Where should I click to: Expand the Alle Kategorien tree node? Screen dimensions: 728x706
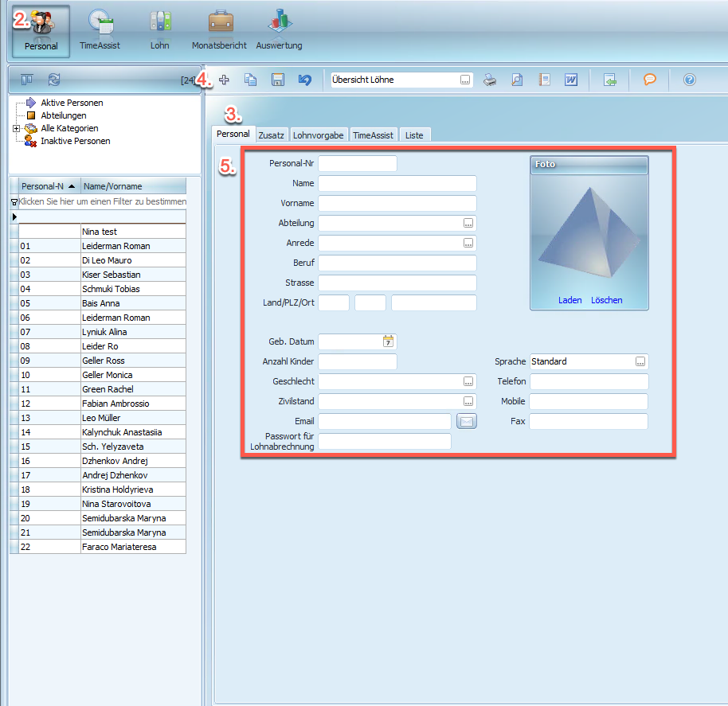(16, 128)
